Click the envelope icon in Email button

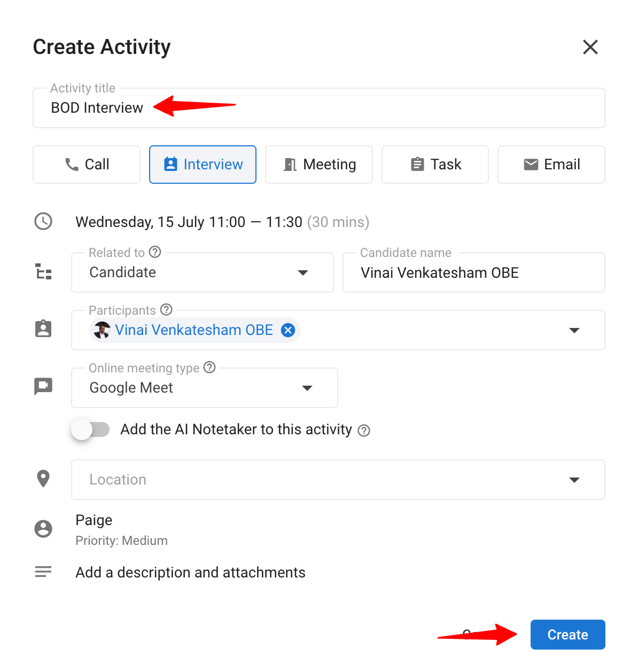[x=531, y=165]
